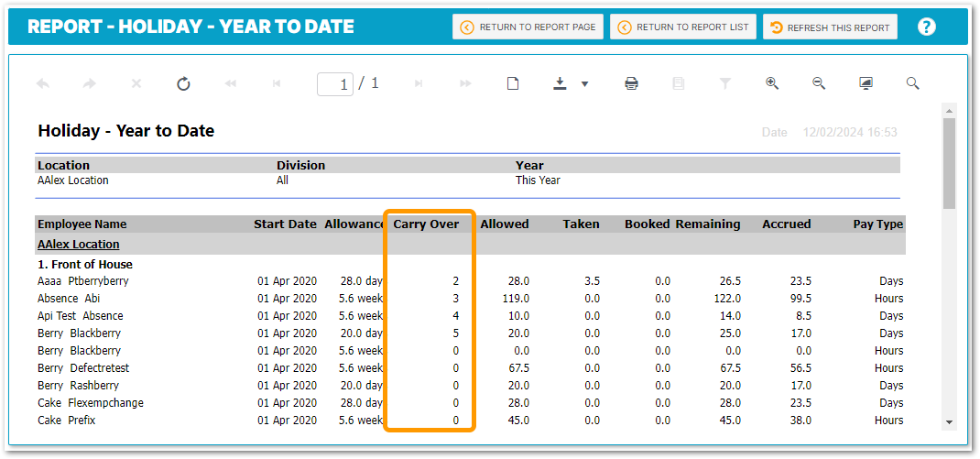The image size is (980, 459).
Task: Click the Accrued column header
Action: pyautogui.click(x=786, y=224)
